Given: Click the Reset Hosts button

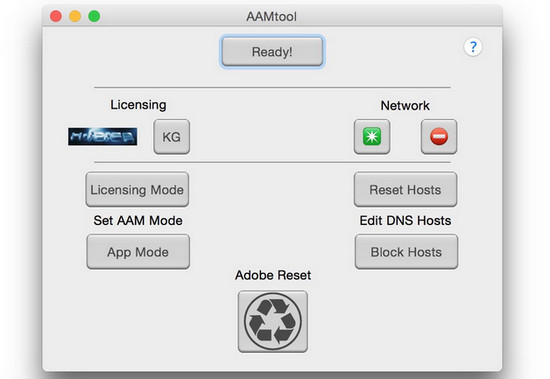Looking at the screenshot, I should (405, 190).
